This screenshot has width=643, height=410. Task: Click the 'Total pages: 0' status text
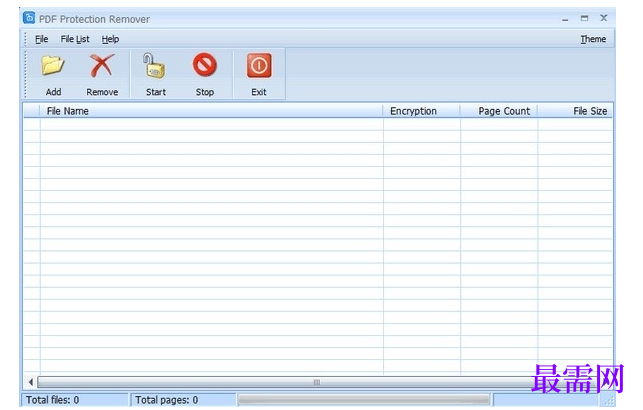pos(166,400)
